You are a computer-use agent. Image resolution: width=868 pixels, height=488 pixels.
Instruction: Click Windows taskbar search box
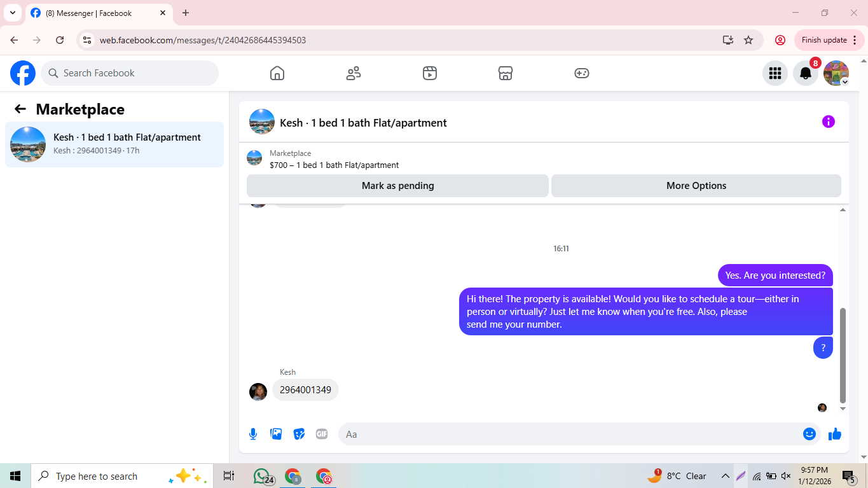(x=122, y=476)
